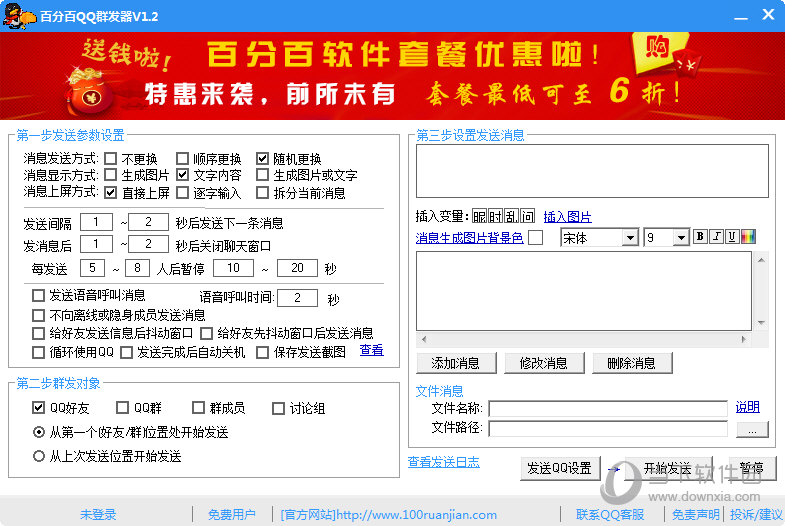Open 免责声明 in status bar
This screenshot has width=785, height=526.
pos(695,514)
